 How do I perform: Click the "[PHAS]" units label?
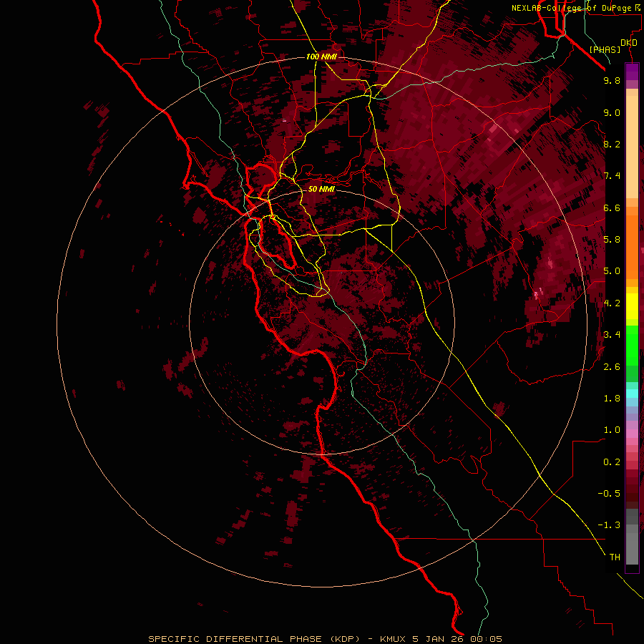605,49
